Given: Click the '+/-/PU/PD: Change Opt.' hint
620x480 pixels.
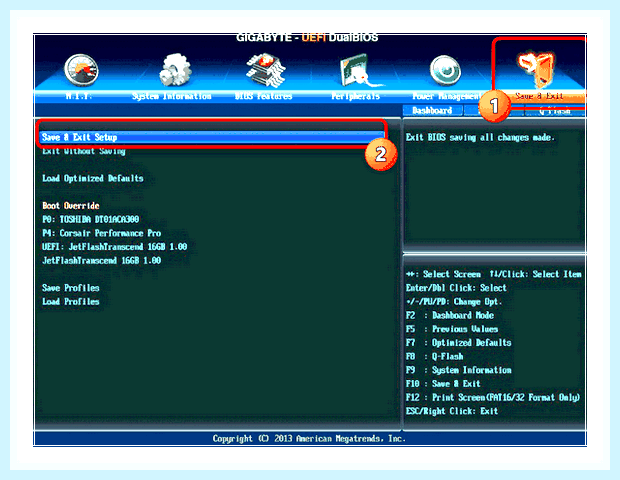Looking at the screenshot, I should pyautogui.click(x=454, y=302).
